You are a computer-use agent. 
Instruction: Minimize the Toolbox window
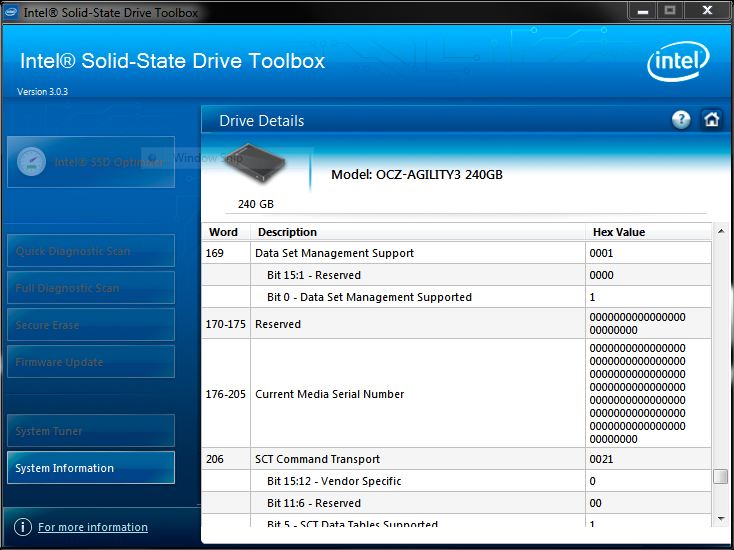pyautogui.click(x=643, y=10)
